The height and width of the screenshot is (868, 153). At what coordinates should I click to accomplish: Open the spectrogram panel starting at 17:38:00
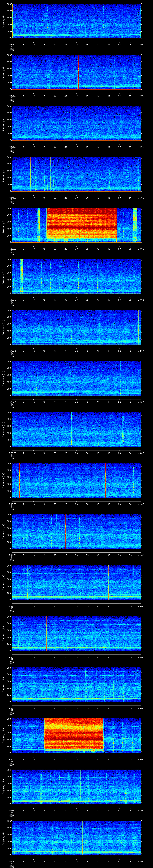point(76,378)
